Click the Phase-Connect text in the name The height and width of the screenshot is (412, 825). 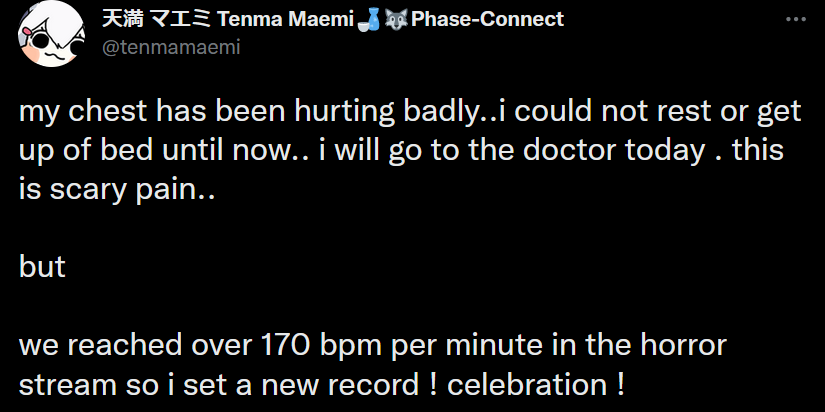(x=482, y=19)
